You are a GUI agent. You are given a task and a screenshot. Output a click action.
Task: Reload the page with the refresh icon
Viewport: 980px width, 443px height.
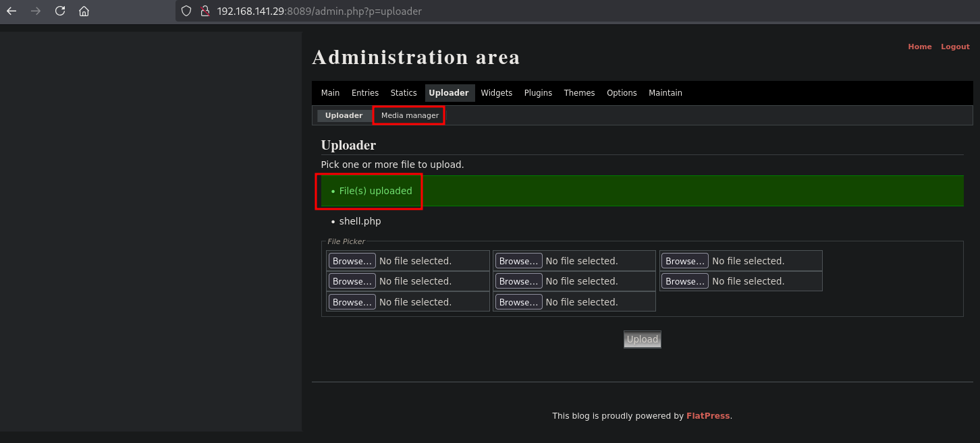(x=60, y=11)
